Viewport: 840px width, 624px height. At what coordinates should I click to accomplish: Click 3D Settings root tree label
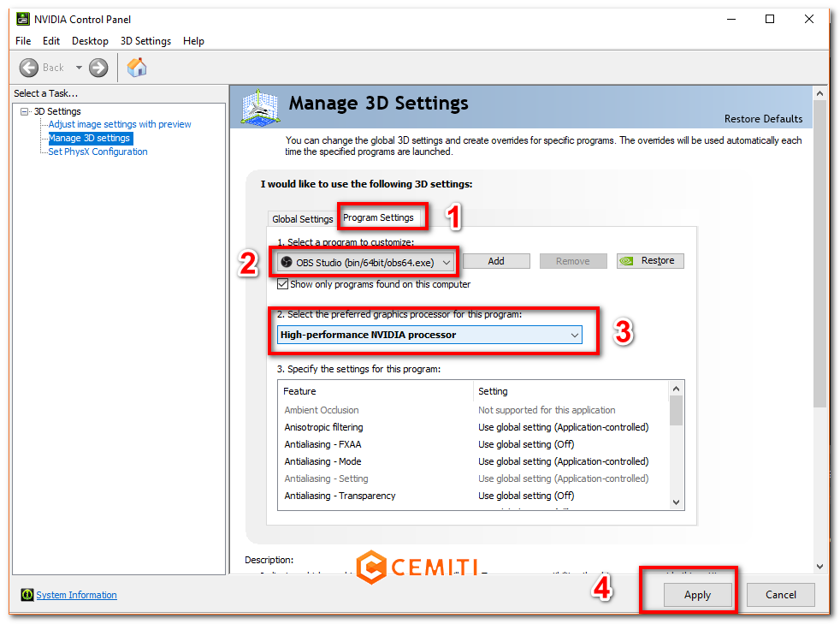[x=57, y=111]
